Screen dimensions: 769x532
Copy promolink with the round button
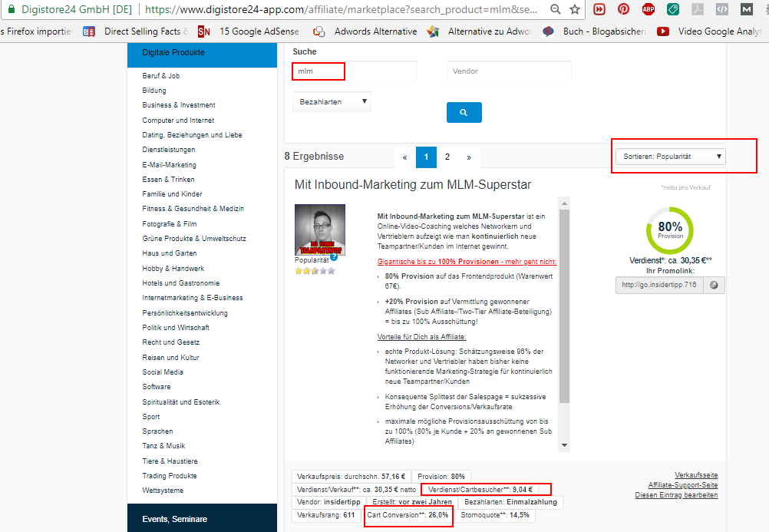(x=714, y=285)
